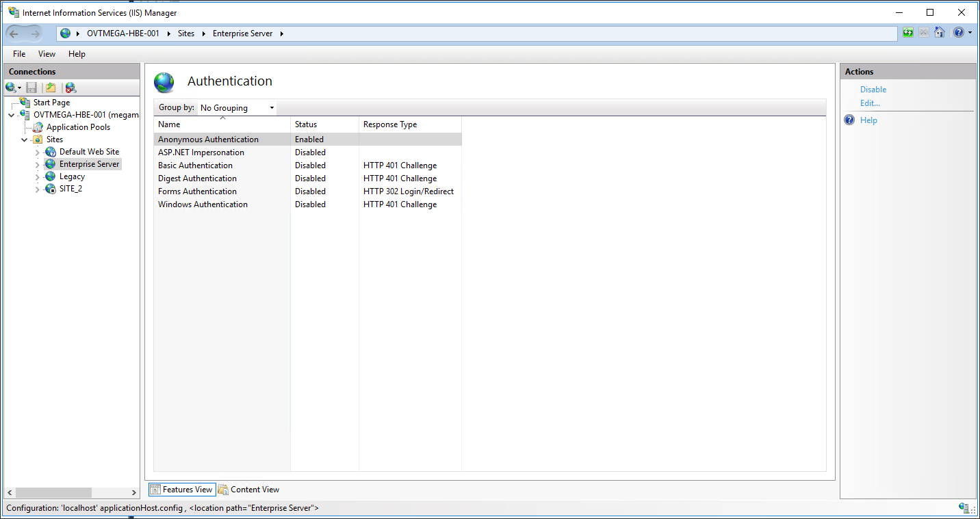Image resolution: width=980 pixels, height=519 pixels.
Task: Select Windows Authentication row
Action: [x=308, y=204]
